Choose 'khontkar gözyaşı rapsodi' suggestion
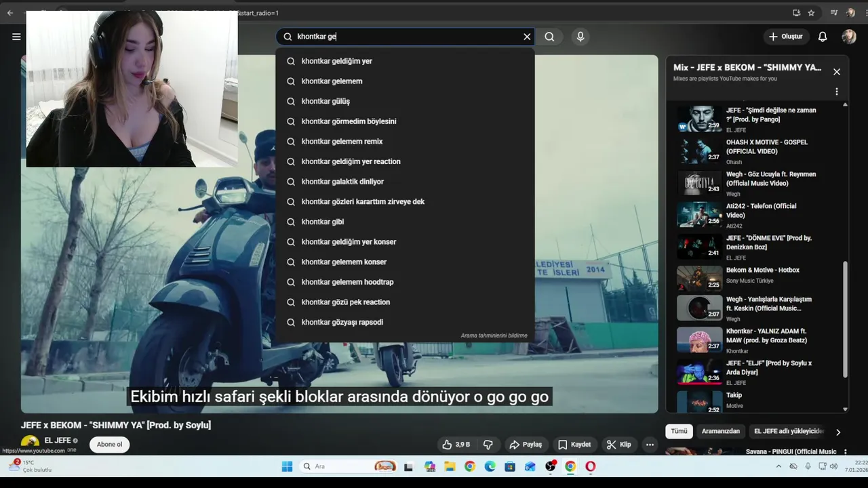 (405, 322)
